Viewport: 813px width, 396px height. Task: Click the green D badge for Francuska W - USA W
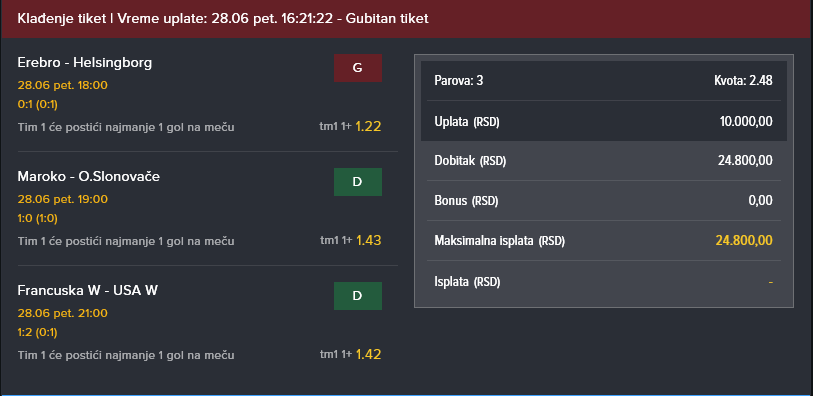[x=358, y=296]
